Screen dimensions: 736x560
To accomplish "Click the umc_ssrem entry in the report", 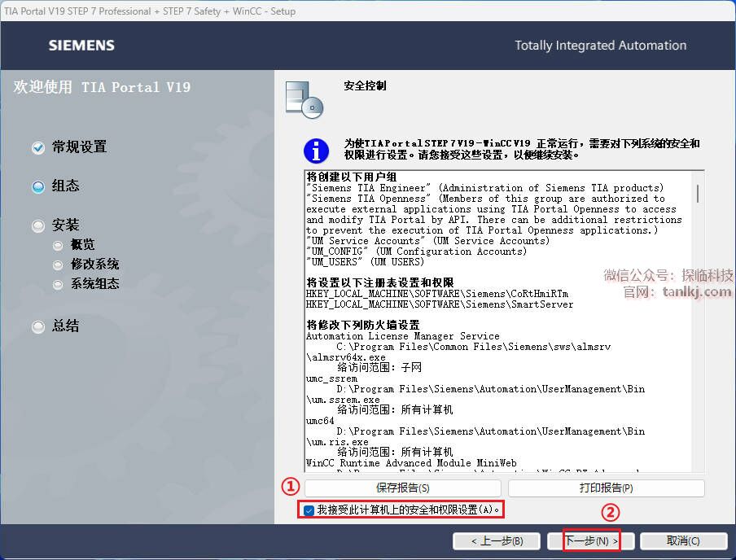I will (x=331, y=378).
